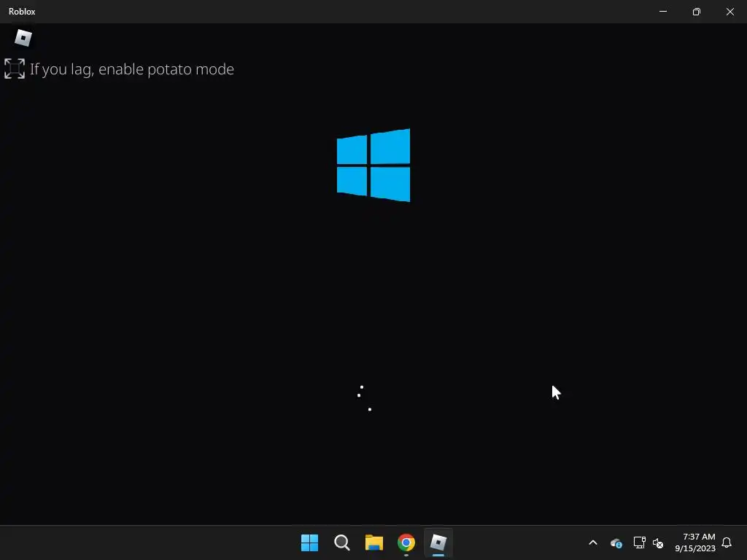Screen dimensions: 747x560
Task: Close the Roblox window
Action: point(729,12)
